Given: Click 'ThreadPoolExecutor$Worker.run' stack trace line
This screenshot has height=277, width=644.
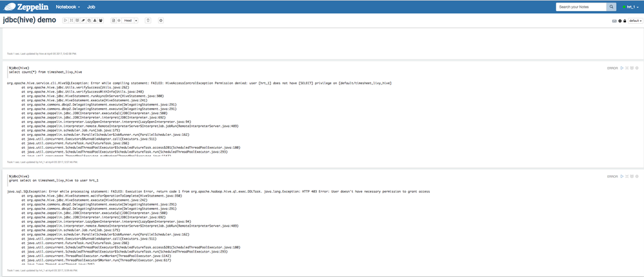Looking at the screenshot, I should click(97, 260).
